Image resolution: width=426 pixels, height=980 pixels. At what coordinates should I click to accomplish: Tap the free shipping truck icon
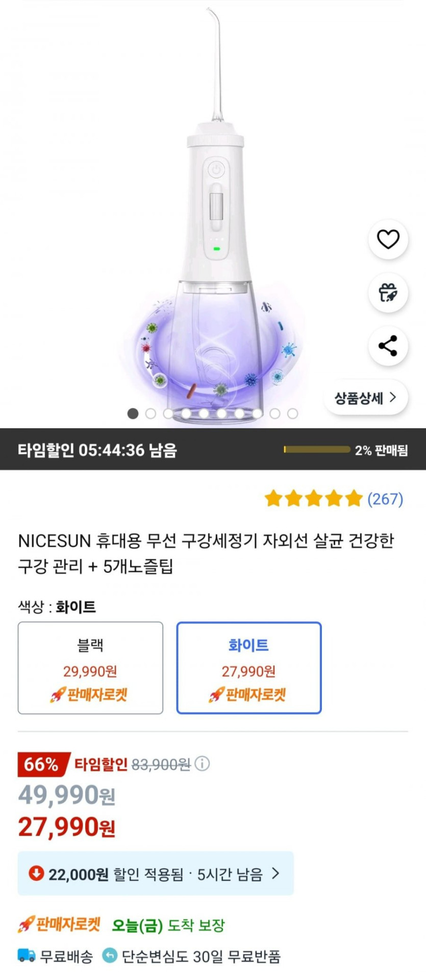point(27,955)
